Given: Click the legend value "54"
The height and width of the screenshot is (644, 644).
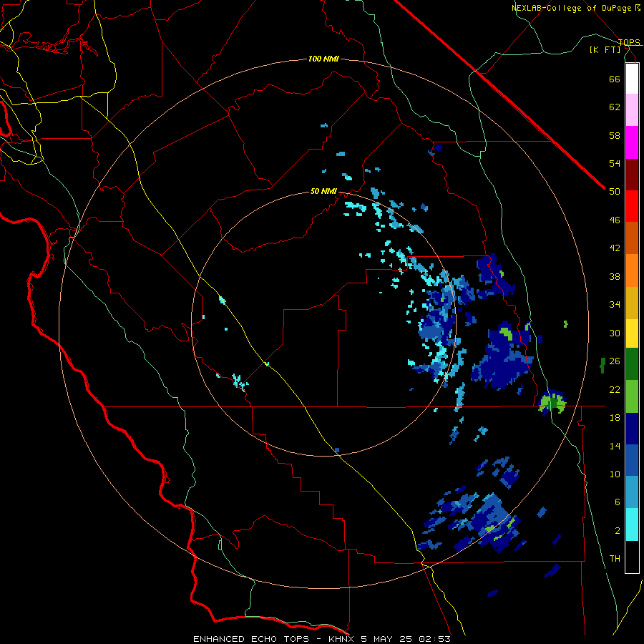Looking at the screenshot, I should click(x=615, y=163).
